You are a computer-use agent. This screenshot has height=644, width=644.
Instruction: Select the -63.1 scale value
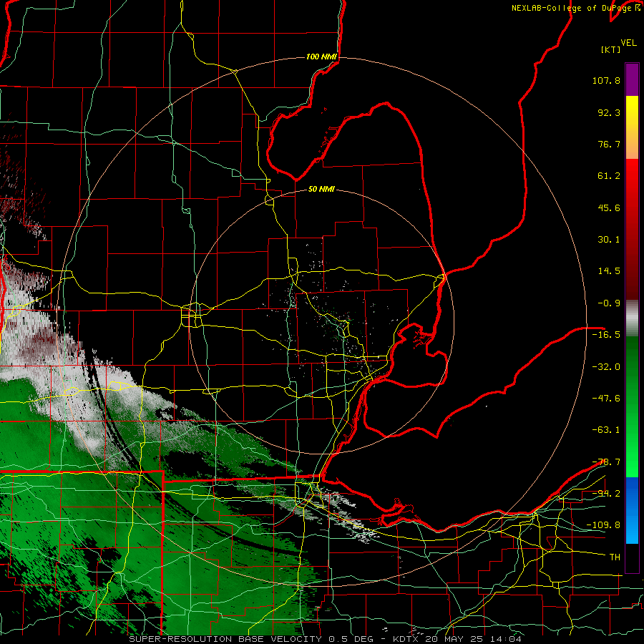point(606,430)
